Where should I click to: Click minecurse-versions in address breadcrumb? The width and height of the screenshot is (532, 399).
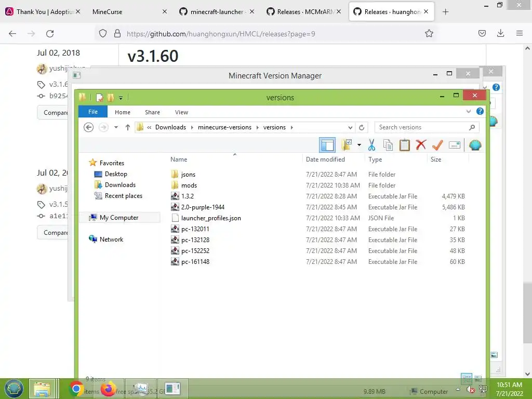tap(224, 127)
